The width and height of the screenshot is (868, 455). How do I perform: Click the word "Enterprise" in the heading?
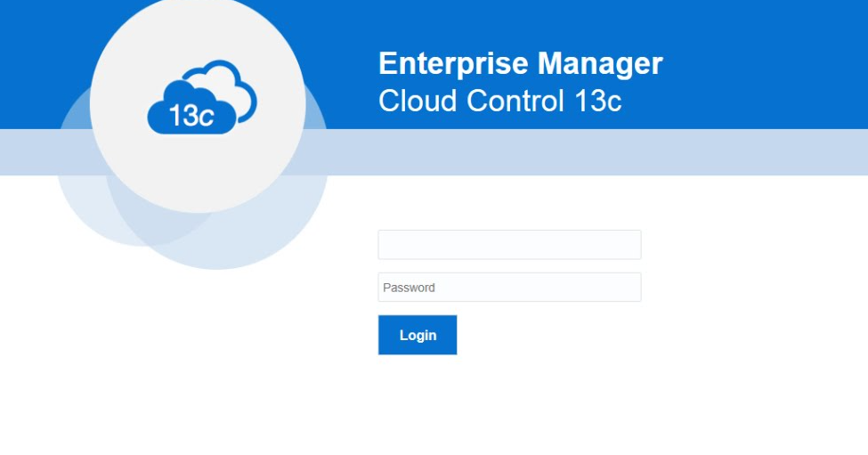pyautogui.click(x=453, y=63)
